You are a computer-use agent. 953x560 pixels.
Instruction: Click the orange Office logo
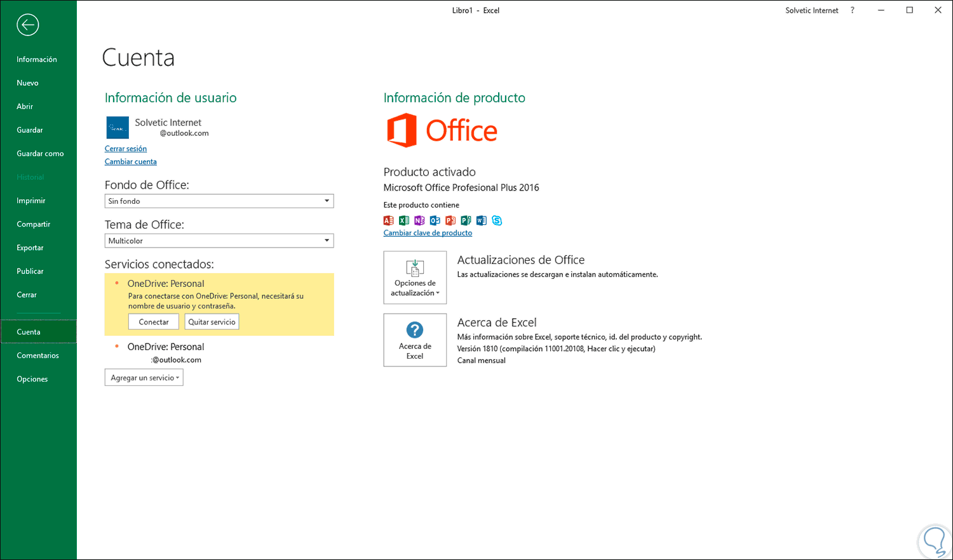pos(442,131)
